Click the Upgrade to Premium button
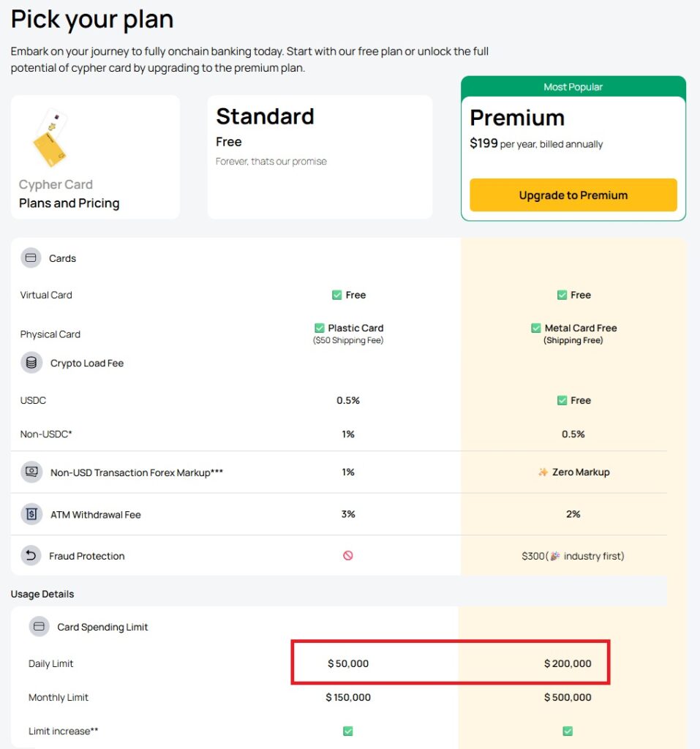This screenshot has width=700, height=749. pos(573,195)
